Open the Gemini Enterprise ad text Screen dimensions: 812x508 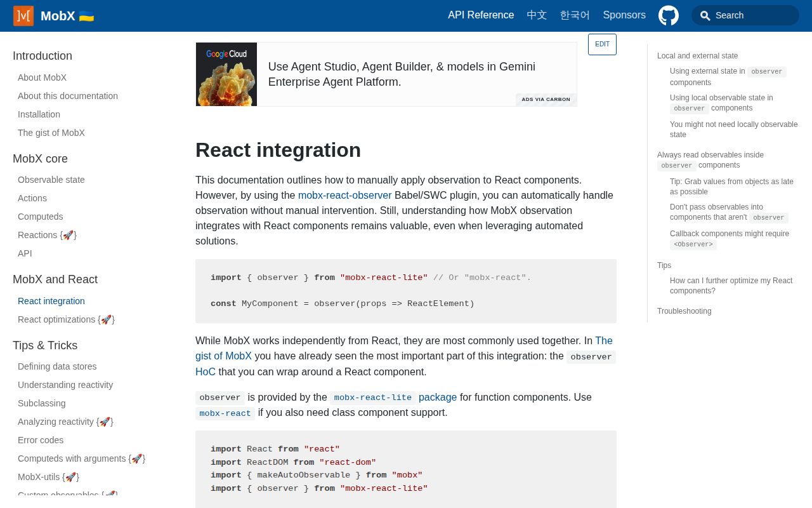[x=402, y=74]
